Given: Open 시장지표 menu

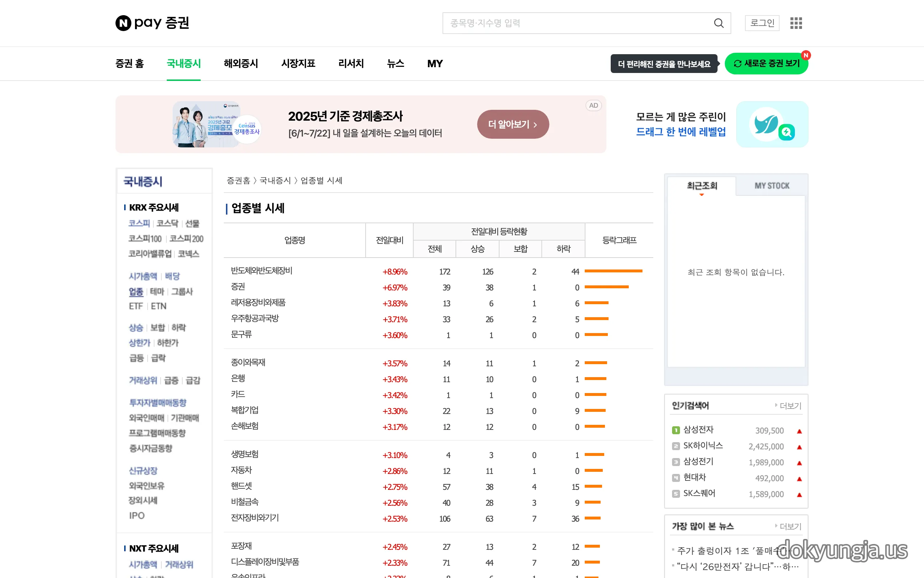Looking at the screenshot, I should (x=298, y=64).
